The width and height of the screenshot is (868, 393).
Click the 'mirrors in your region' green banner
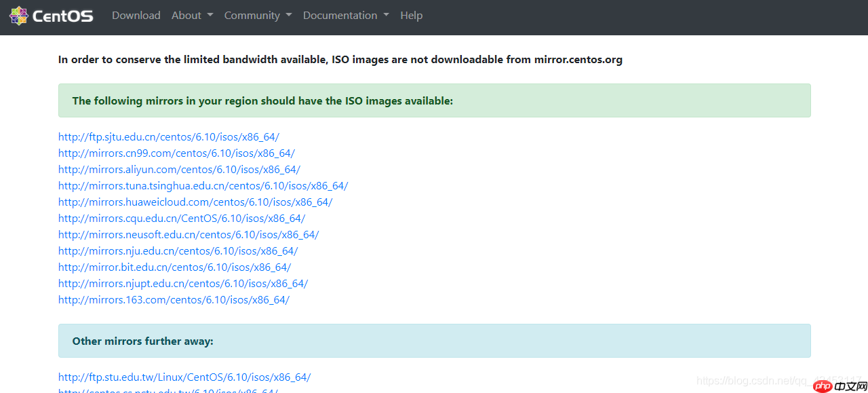pyautogui.click(x=435, y=100)
